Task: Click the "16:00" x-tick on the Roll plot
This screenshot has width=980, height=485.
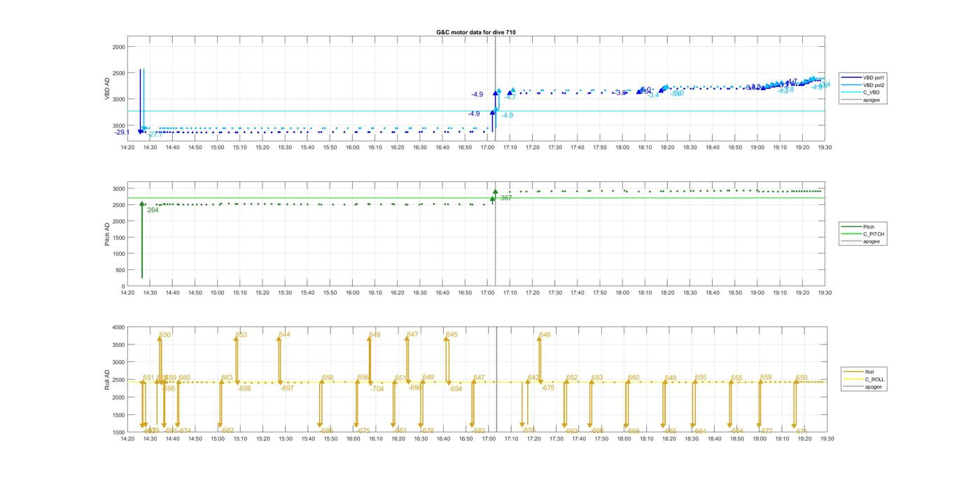Action: (x=353, y=439)
